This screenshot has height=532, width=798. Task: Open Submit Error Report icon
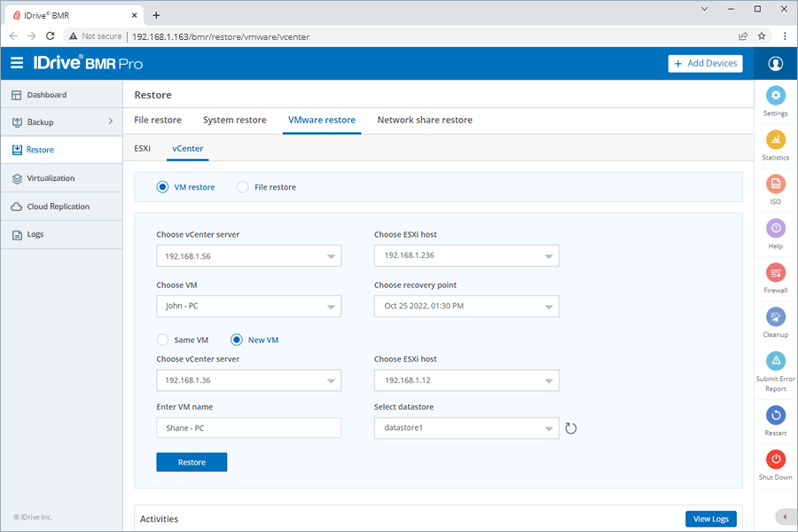point(775,362)
